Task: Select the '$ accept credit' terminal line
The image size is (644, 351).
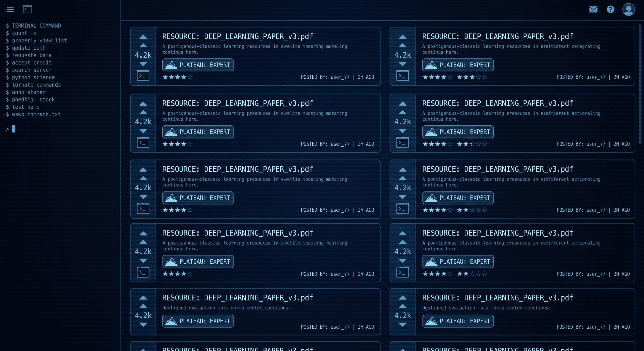Action: pos(29,62)
